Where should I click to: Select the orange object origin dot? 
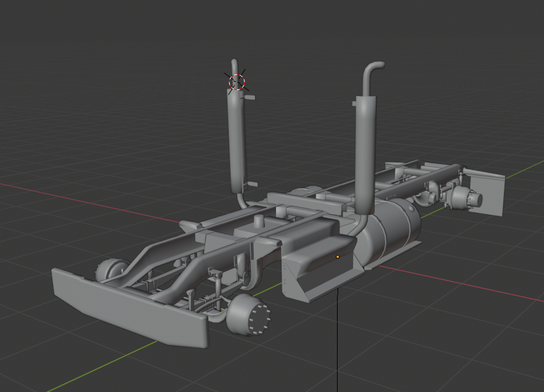(338, 257)
